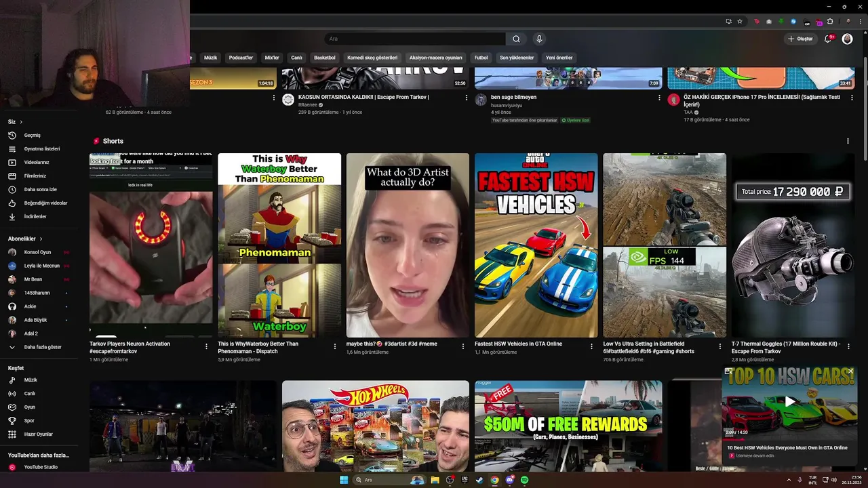Open Spor under Keşfet
This screenshot has height=488, width=868.
(41, 420)
